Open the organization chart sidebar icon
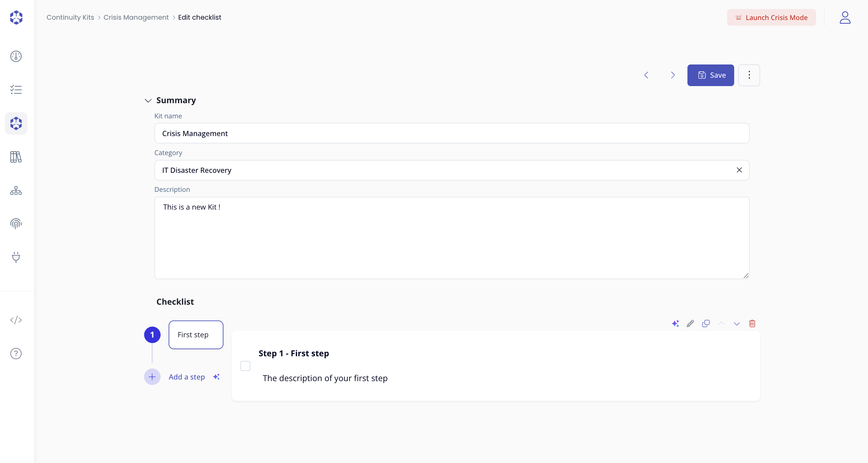Image resolution: width=868 pixels, height=463 pixels. (x=16, y=190)
